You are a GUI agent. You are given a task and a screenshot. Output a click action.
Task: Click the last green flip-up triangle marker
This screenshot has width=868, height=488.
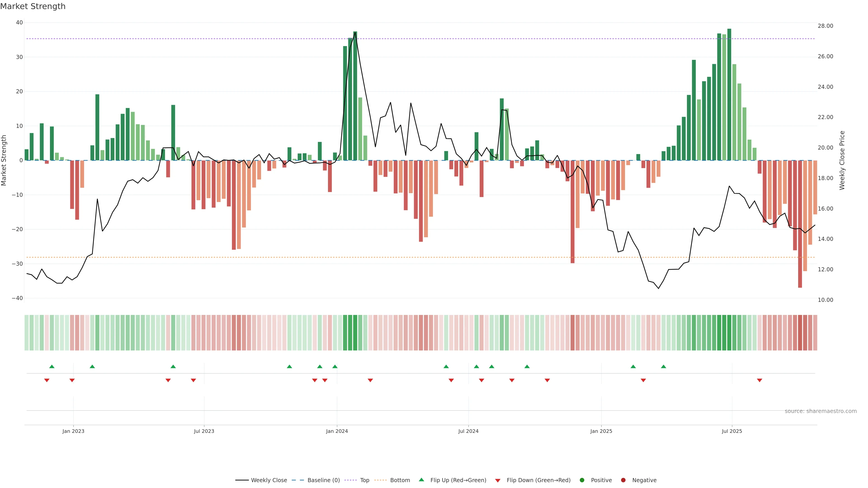pyautogui.click(x=663, y=366)
